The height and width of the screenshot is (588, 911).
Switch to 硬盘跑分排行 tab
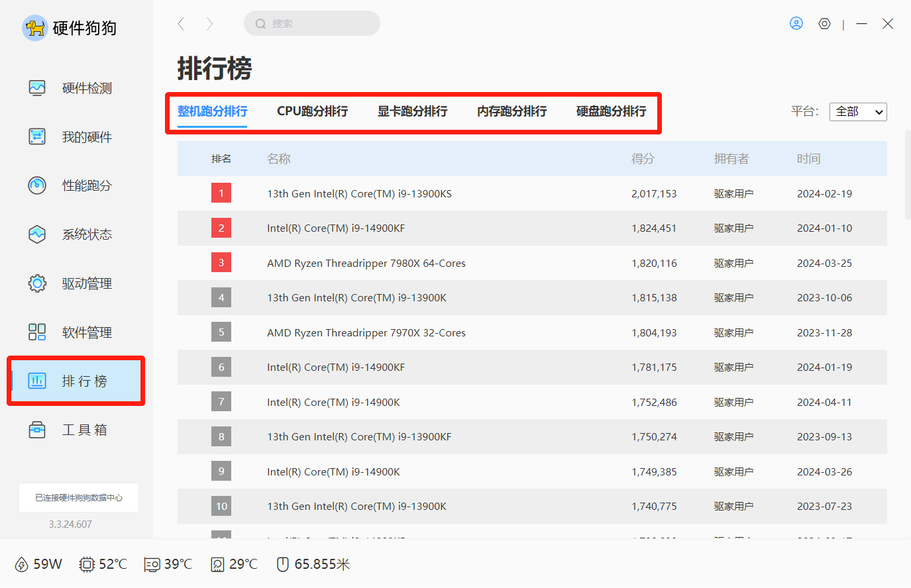(611, 111)
